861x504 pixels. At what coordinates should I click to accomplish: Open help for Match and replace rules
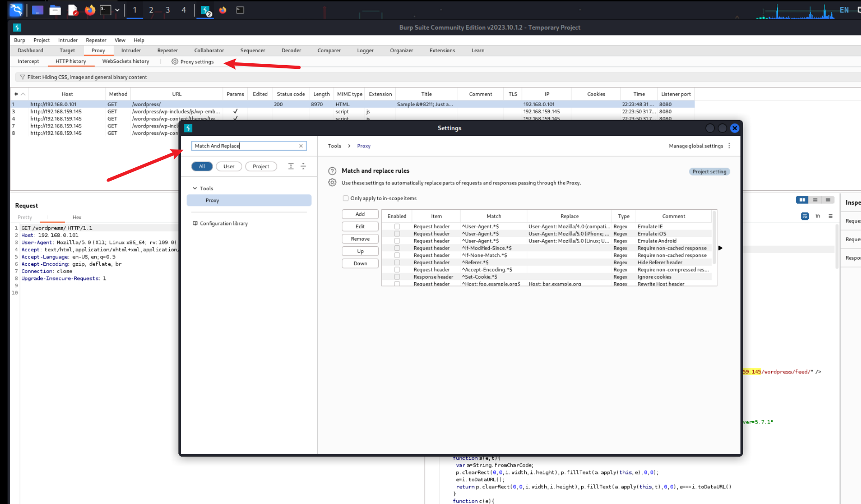[x=332, y=171]
